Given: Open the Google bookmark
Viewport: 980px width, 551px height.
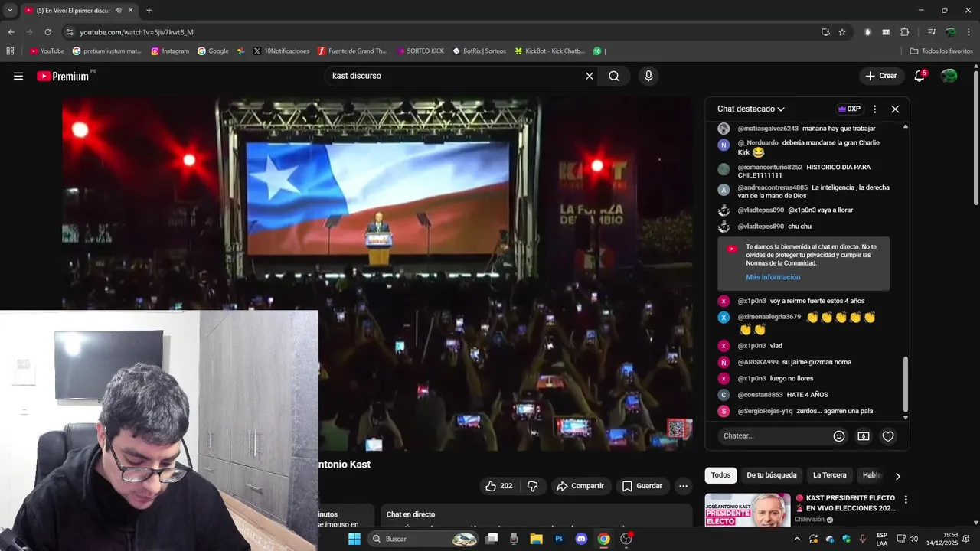Looking at the screenshot, I should coord(213,51).
